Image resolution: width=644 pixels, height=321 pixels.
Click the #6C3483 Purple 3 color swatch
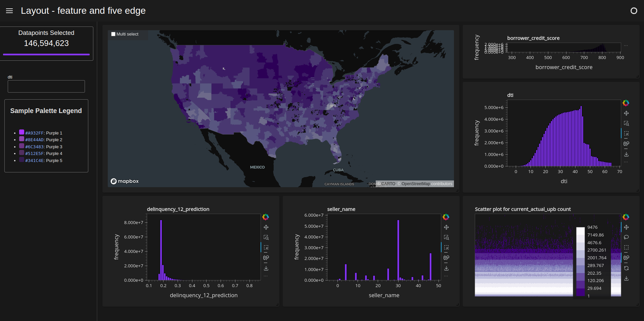21,146
